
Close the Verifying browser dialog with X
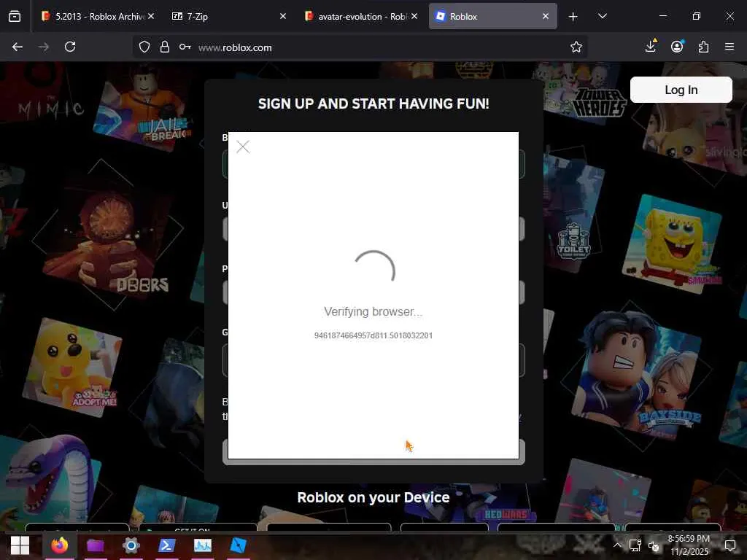pos(243,147)
